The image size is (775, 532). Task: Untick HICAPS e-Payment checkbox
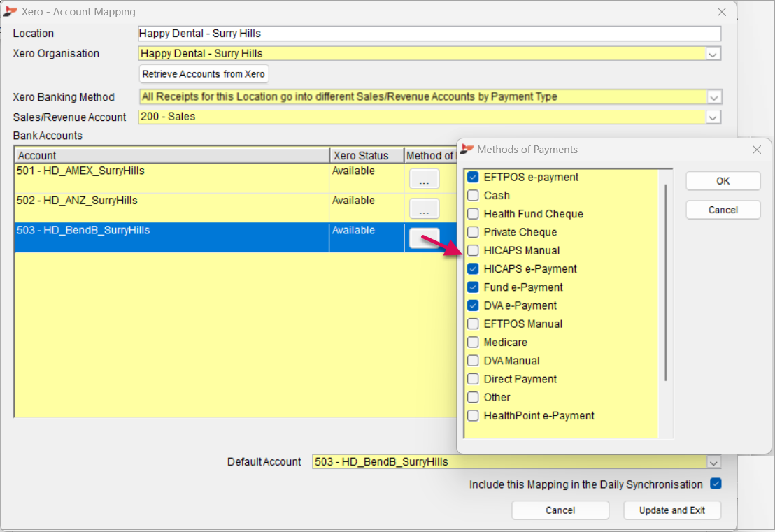(473, 268)
